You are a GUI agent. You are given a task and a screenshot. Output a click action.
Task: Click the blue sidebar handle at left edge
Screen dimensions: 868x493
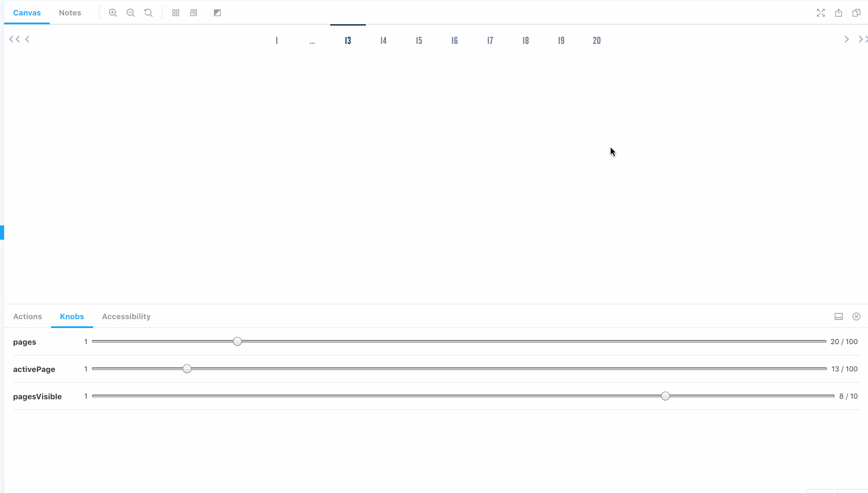(x=2, y=233)
